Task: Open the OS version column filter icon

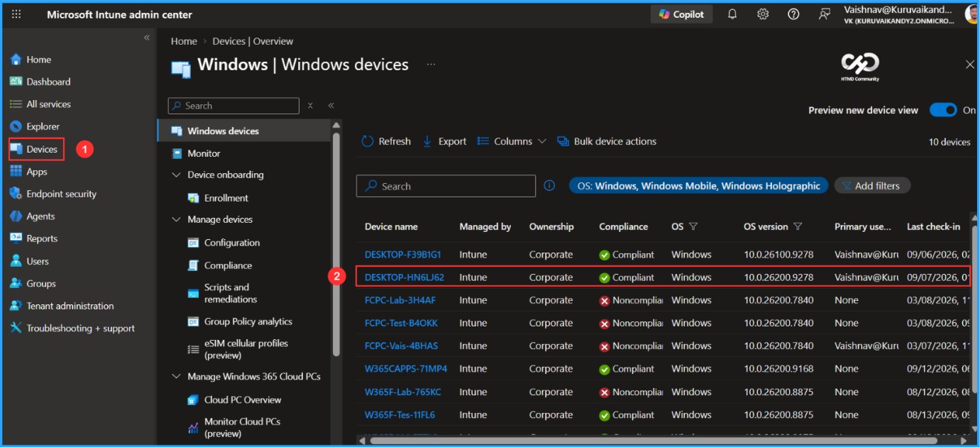Action: (x=798, y=227)
